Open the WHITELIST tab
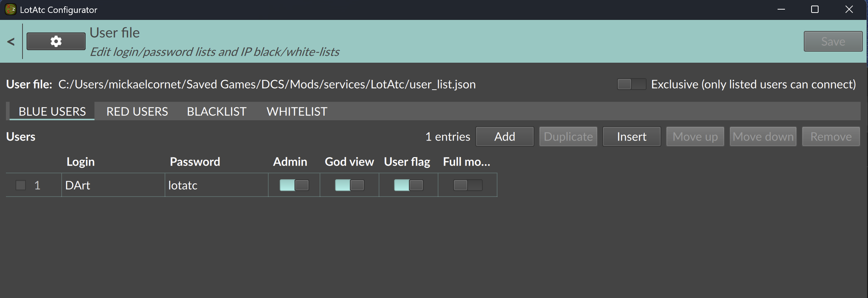Image resolution: width=868 pixels, height=298 pixels. [297, 111]
